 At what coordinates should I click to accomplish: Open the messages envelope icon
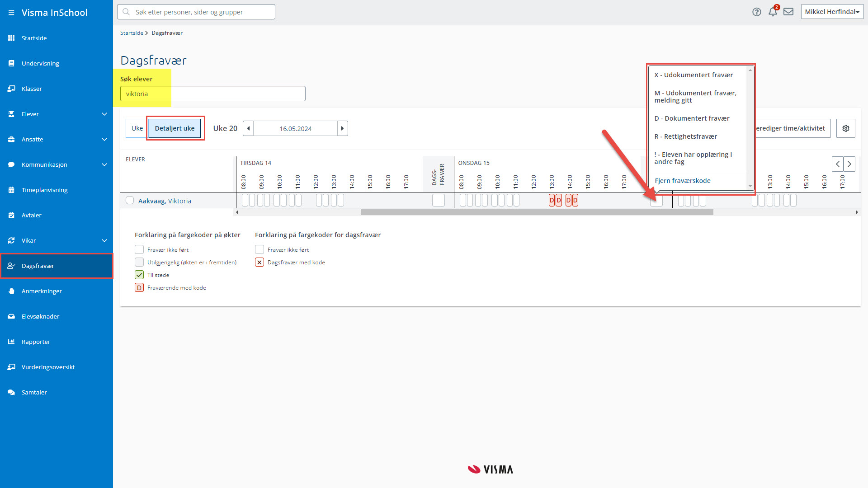point(788,12)
